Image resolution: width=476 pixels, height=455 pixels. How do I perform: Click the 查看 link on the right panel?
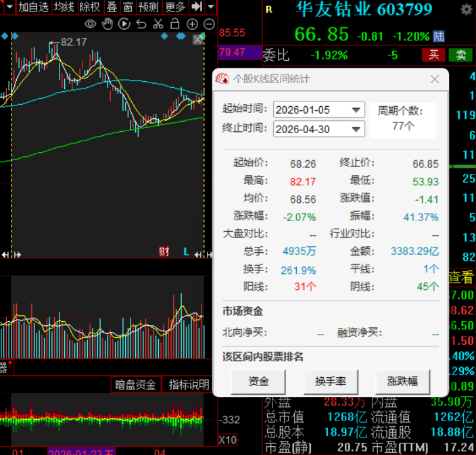pos(461,277)
